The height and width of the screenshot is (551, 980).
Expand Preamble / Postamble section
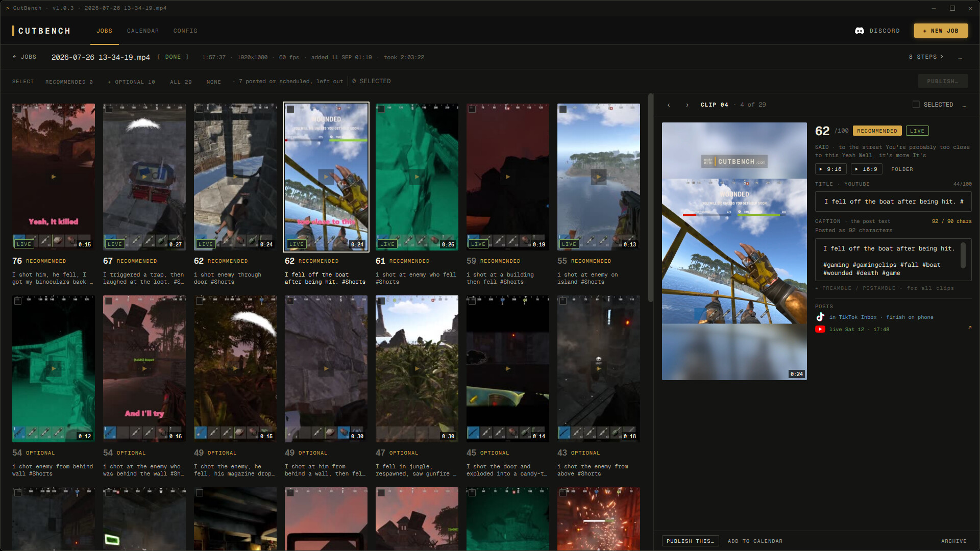click(x=884, y=288)
